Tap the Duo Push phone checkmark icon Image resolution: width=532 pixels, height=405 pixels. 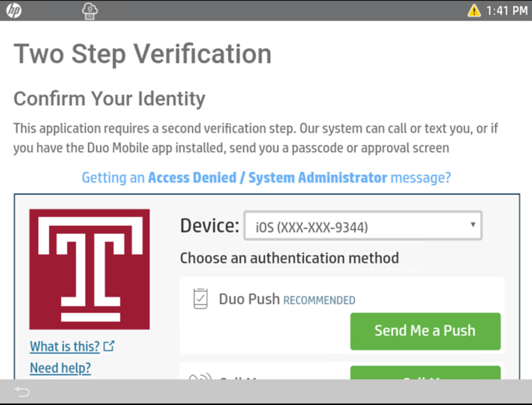(x=200, y=299)
